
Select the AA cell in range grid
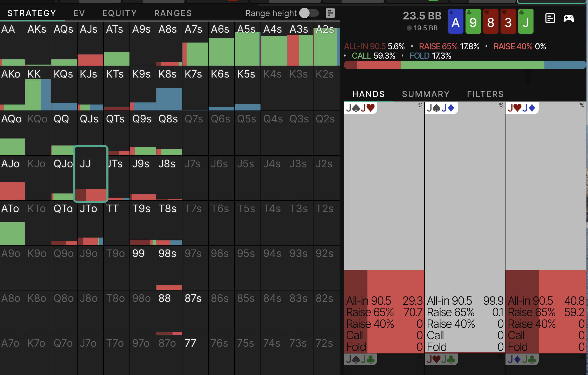[x=12, y=44]
